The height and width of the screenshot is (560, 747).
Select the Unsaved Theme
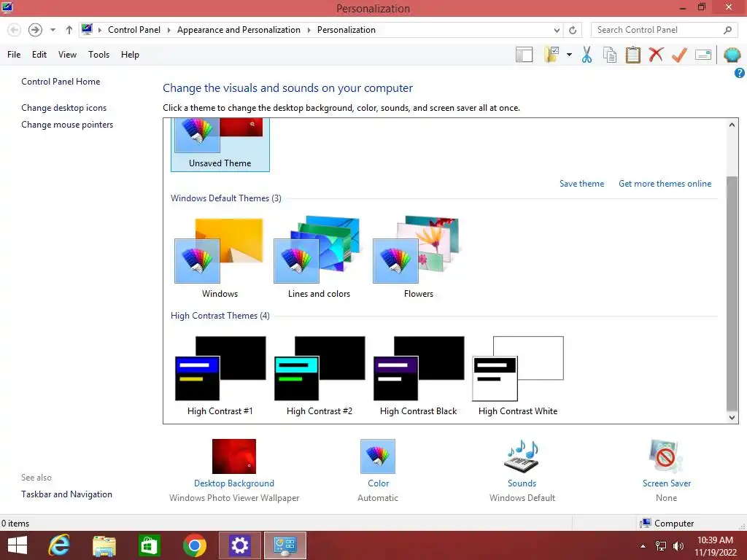[220, 145]
